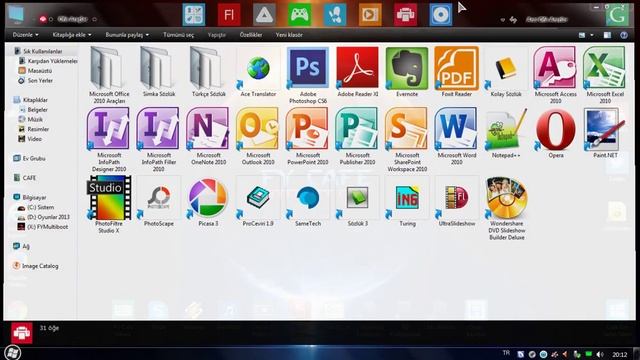Click Tümünü seç in toolbar
640x360 pixels.
[x=178, y=35]
